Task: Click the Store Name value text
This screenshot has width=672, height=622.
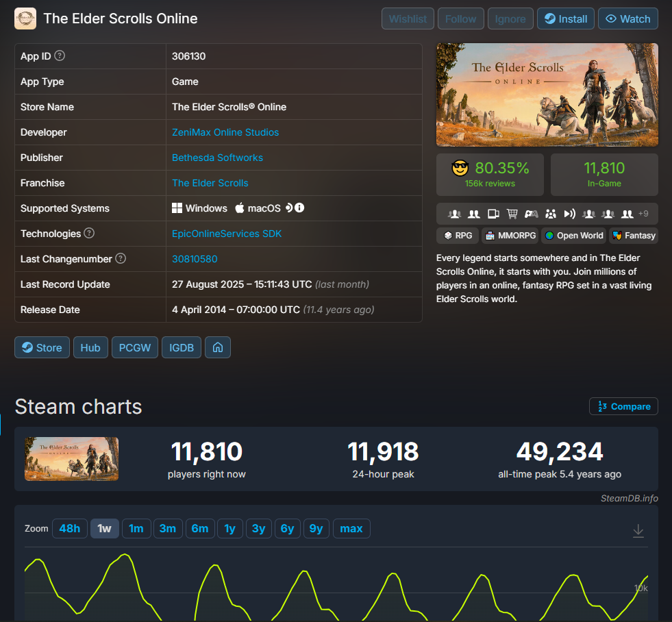Action: pos(229,107)
